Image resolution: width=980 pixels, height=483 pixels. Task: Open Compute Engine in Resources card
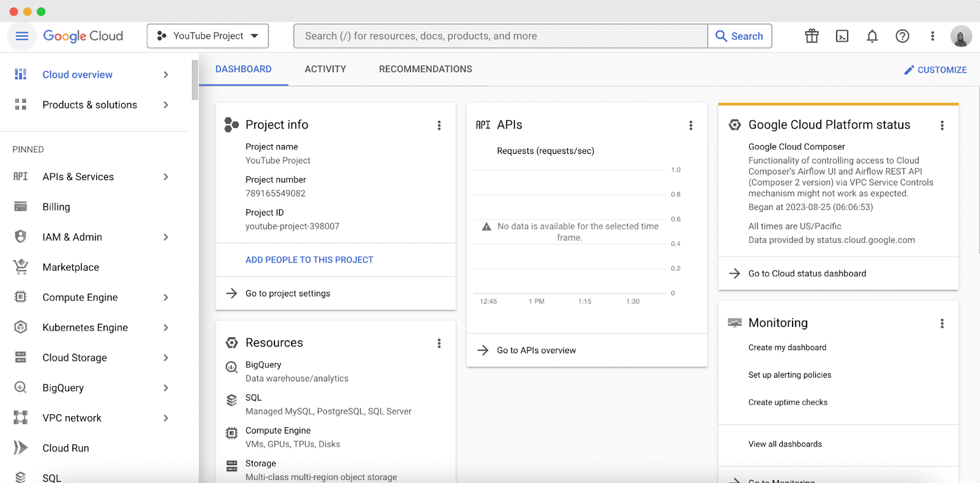[278, 431]
